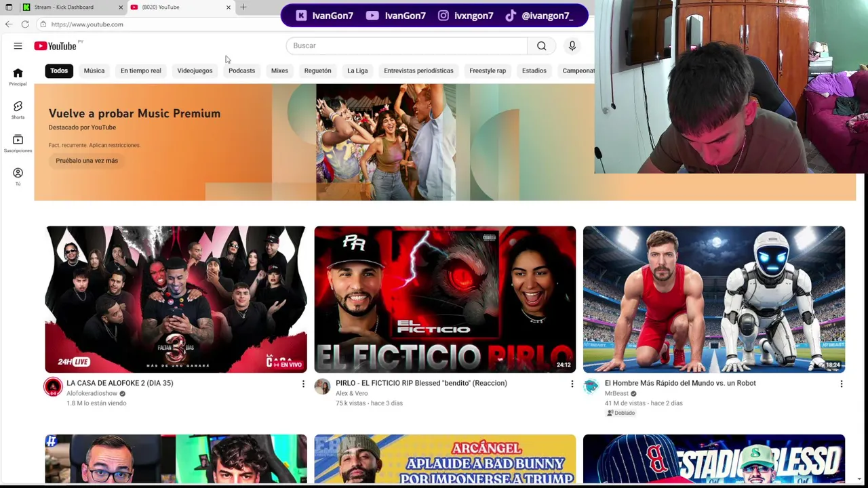The width and height of the screenshot is (868, 488).
Task: Switch to the (8020) YouTube tab
Action: coord(180,7)
